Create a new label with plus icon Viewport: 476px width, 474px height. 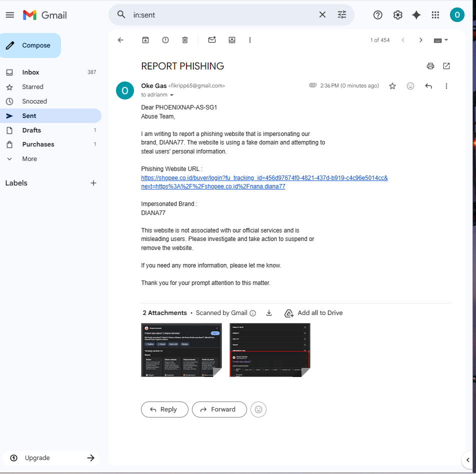point(93,183)
